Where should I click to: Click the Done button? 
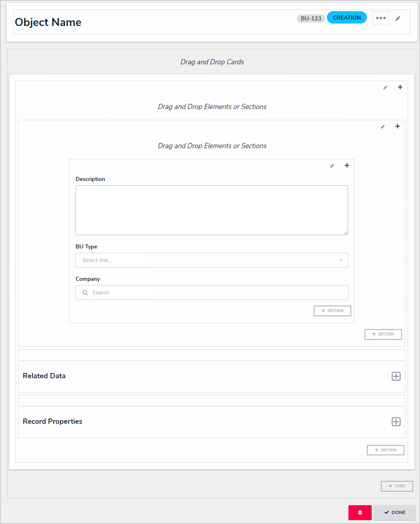tap(394, 512)
